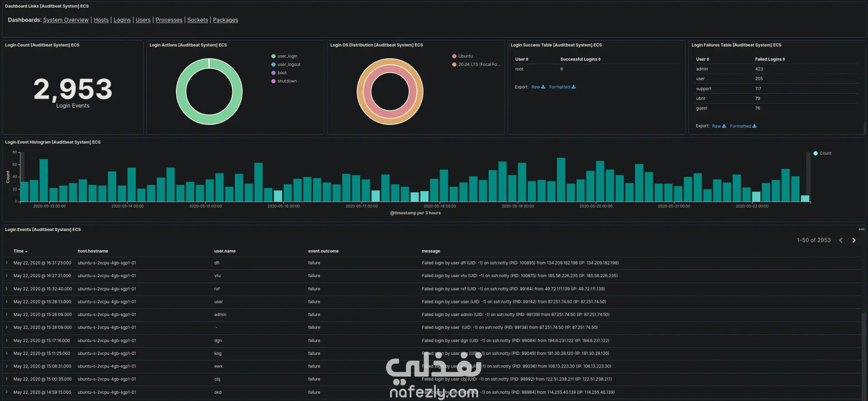Sort Login Success table by User
Viewport: 868px width, 401px height.
[x=522, y=59]
